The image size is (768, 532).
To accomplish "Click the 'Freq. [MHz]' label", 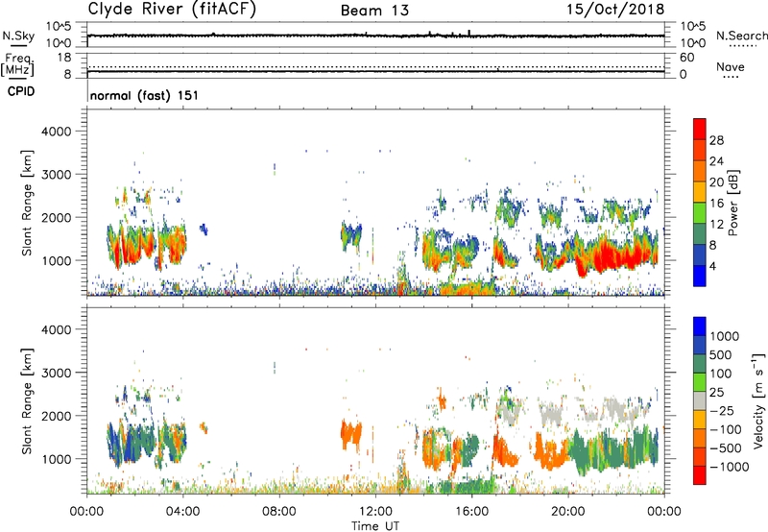I will point(17,64).
